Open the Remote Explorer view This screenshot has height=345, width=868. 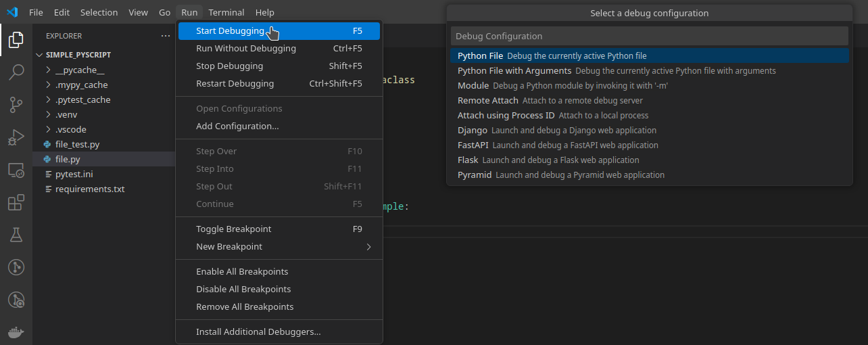pyautogui.click(x=16, y=170)
